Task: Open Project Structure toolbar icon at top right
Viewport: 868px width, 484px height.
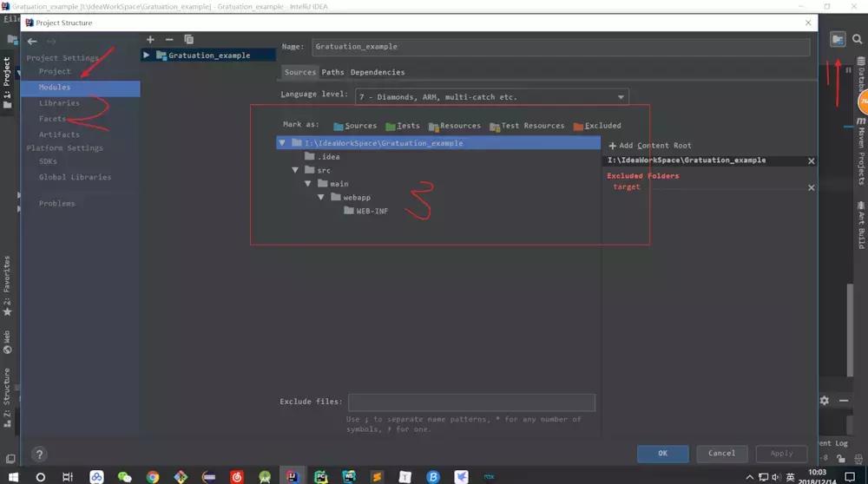Action: pyautogui.click(x=838, y=40)
